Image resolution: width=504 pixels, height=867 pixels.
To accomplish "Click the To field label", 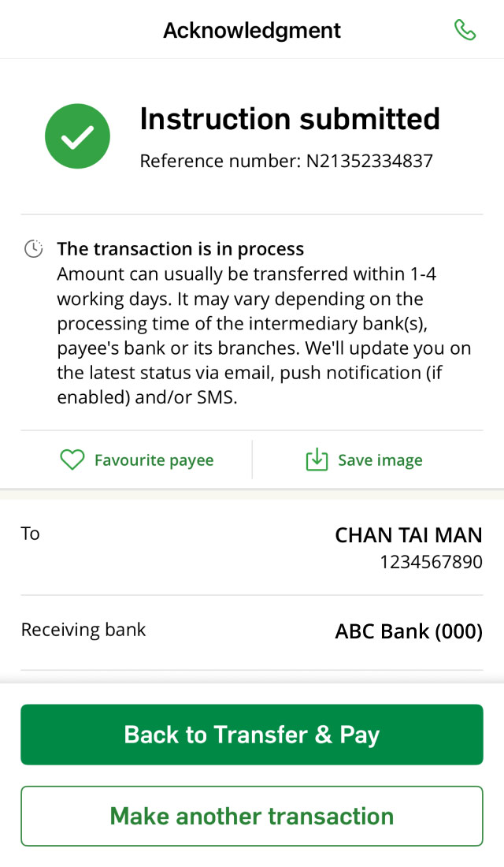I will (31, 534).
